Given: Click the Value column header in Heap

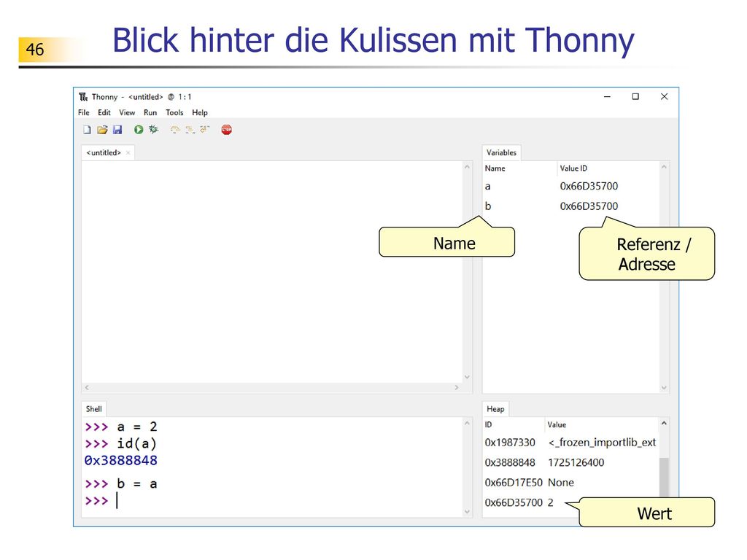Looking at the screenshot, I should 602,424.
